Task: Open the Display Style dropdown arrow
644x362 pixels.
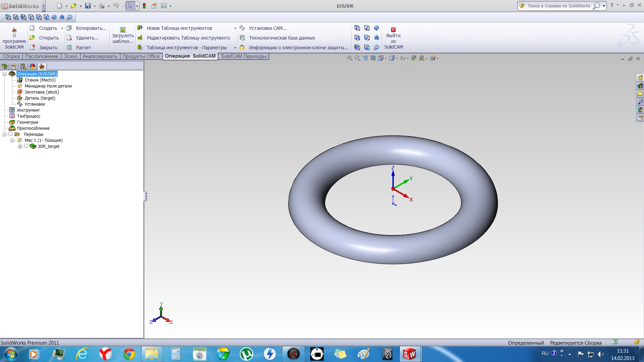Action: (x=396, y=59)
